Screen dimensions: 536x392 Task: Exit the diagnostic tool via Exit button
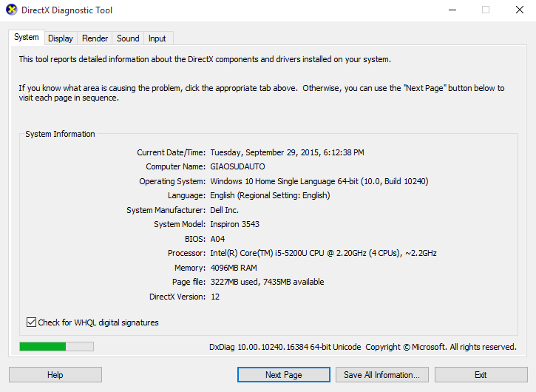pyautogui.click(x=481, y=375)
